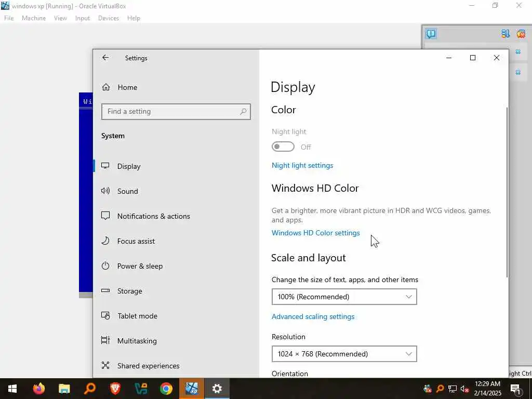532x399 pixels.
Task: Open File Explorer from the taskbar
Action: 64,389
